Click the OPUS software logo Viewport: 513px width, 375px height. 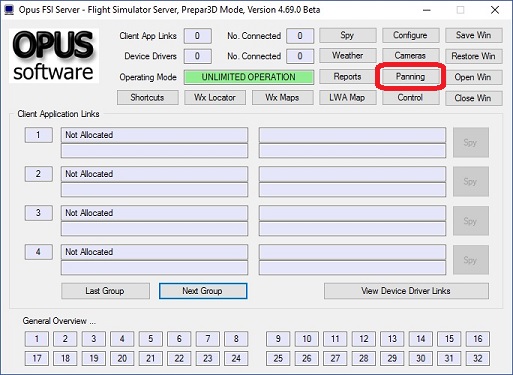pyautogui.click(x=54, y=56)
